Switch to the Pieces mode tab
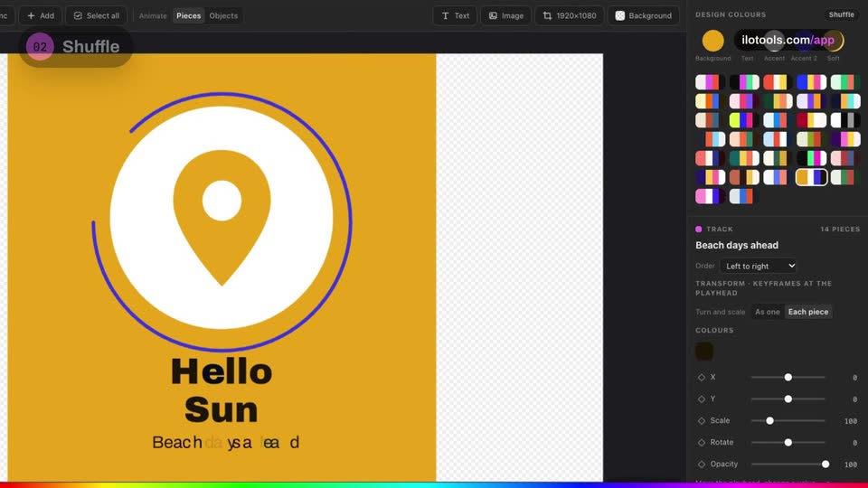 click(188, 15)
